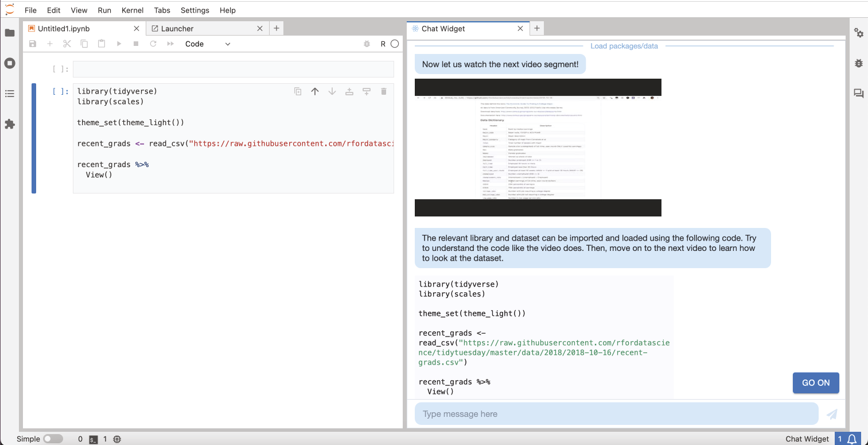Open the Extension Manager puzzle icon

coord(10,124)
